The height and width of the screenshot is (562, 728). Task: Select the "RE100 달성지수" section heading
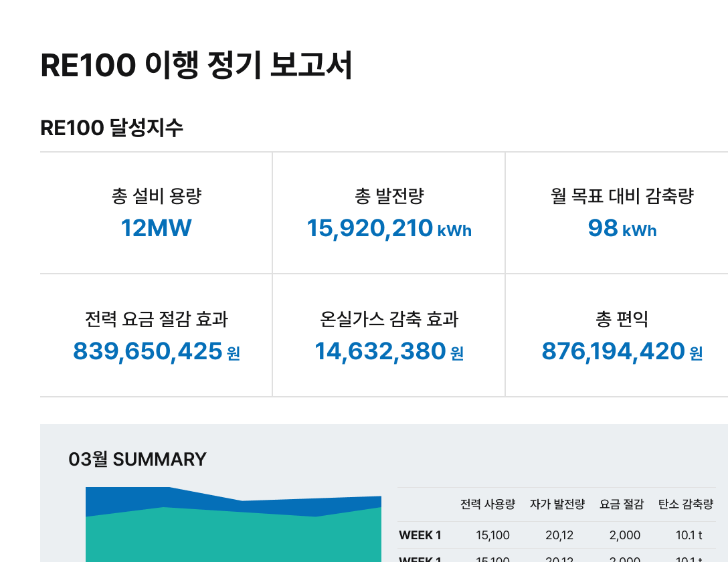pyautogui.click(x=112, y=128)
